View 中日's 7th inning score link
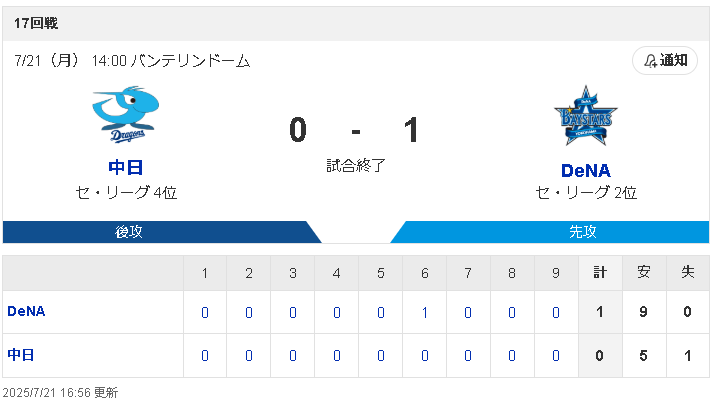Viewport: 712px width, 400px height. tap(468, 356)
